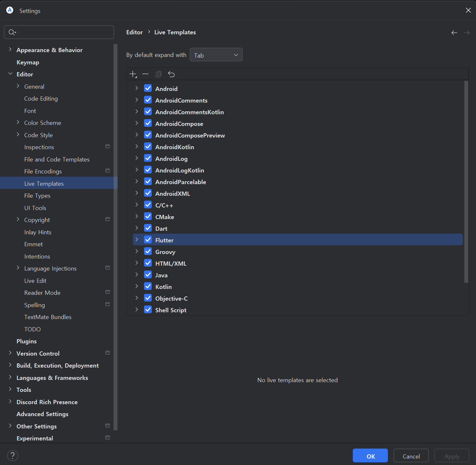The width and height of the screenshot is (476, 465).
Task: Open help with question mark icon
Action: (x=13, y=456)
